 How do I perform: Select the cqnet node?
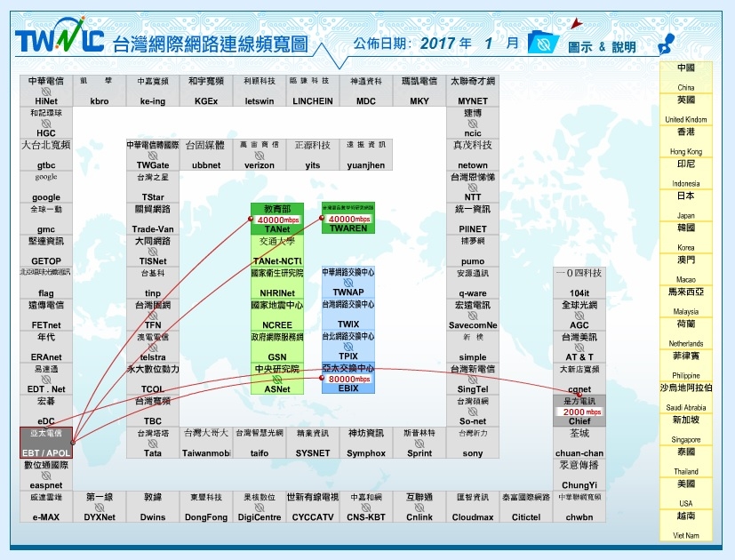579,379
